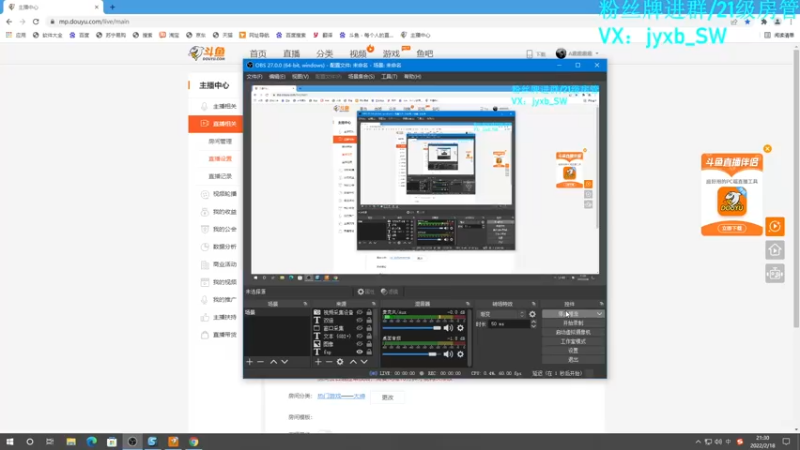Open OBS 设置 button in controls

coord(573,351)
